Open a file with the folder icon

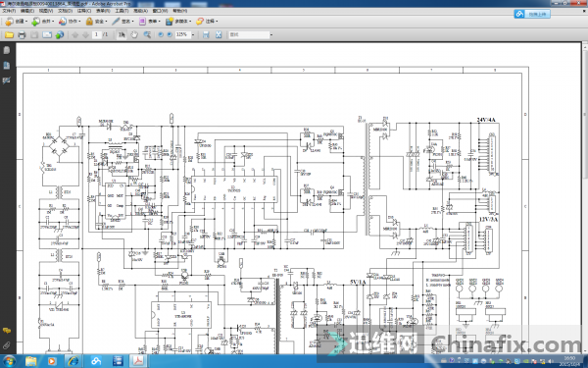click(9, 35)
